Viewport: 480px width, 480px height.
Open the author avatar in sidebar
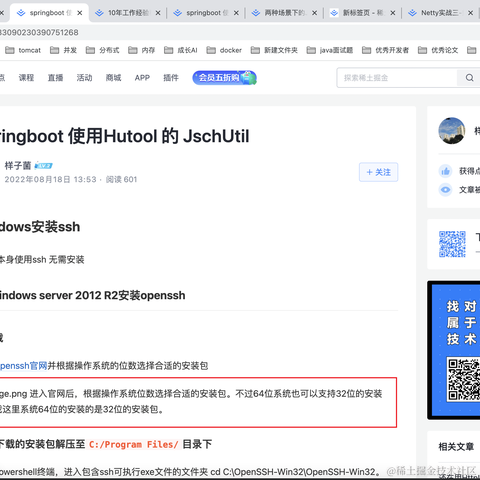click(x=452, y=131)
